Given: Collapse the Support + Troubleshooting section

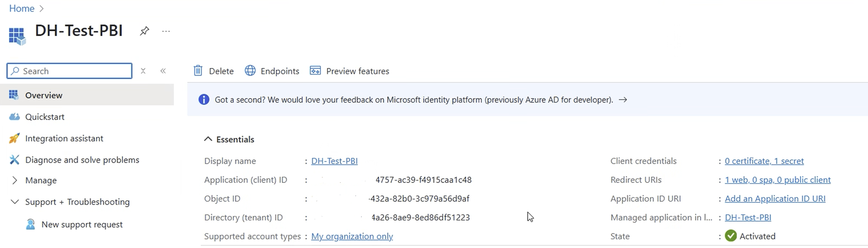Looking at the screenshot, I should tap(14, 202).
